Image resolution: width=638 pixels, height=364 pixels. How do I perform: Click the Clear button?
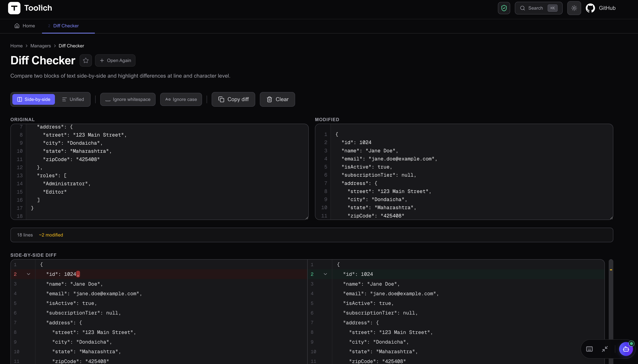point(277,99)
